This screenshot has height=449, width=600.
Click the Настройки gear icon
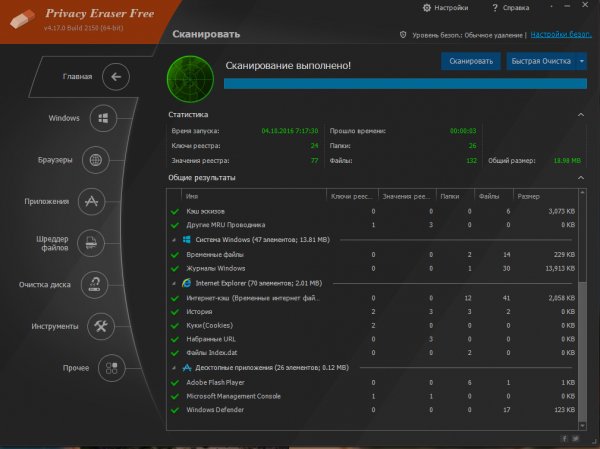click(x=427, y=8)
